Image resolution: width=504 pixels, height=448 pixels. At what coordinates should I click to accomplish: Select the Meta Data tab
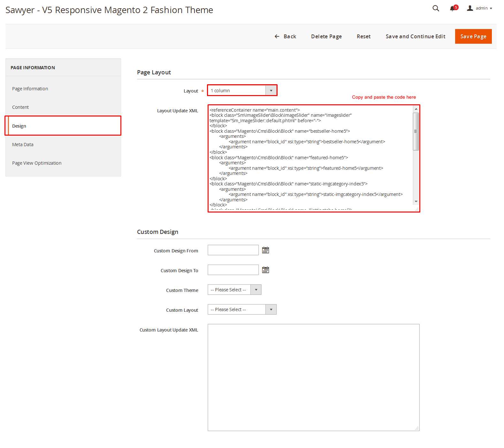click(23, 145)
